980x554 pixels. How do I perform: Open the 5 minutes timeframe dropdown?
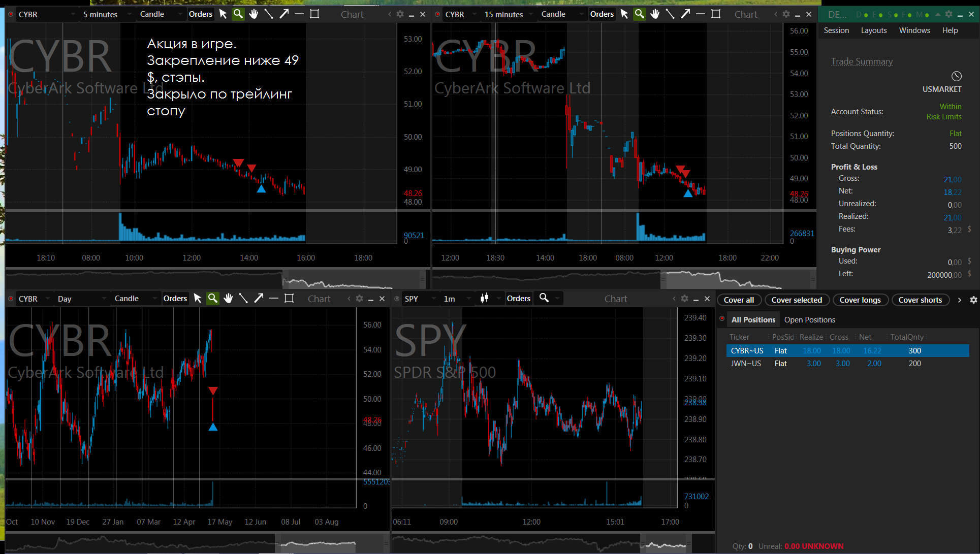(x=107, y=14)
